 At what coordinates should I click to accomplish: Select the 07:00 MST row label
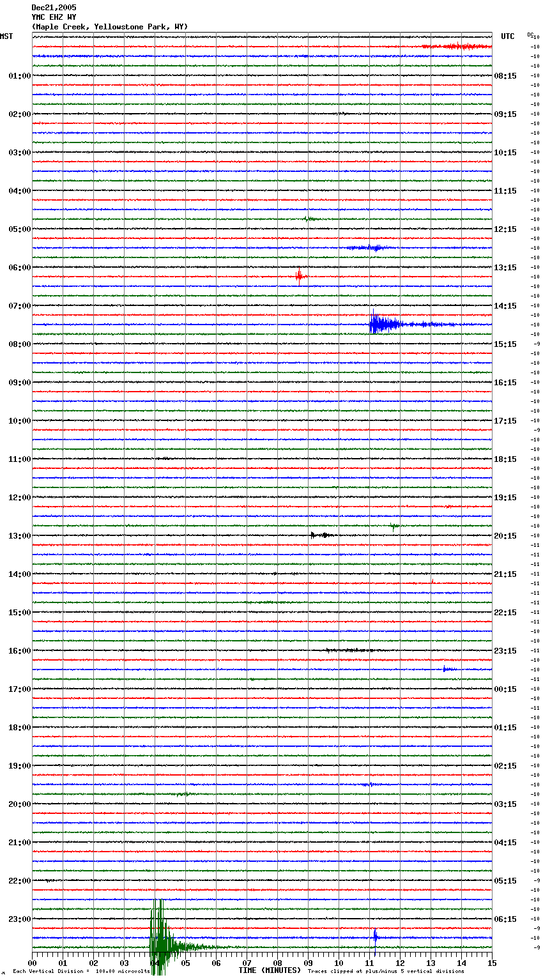[x=20, y=306]
